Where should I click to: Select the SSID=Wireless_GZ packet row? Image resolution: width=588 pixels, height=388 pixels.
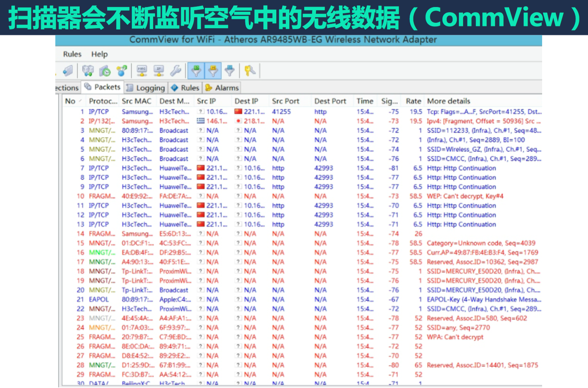tap(302, 150)
